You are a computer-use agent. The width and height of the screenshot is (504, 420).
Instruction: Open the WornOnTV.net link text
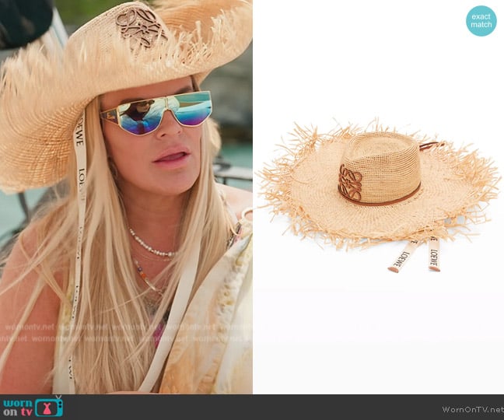[x=473, y=409]
